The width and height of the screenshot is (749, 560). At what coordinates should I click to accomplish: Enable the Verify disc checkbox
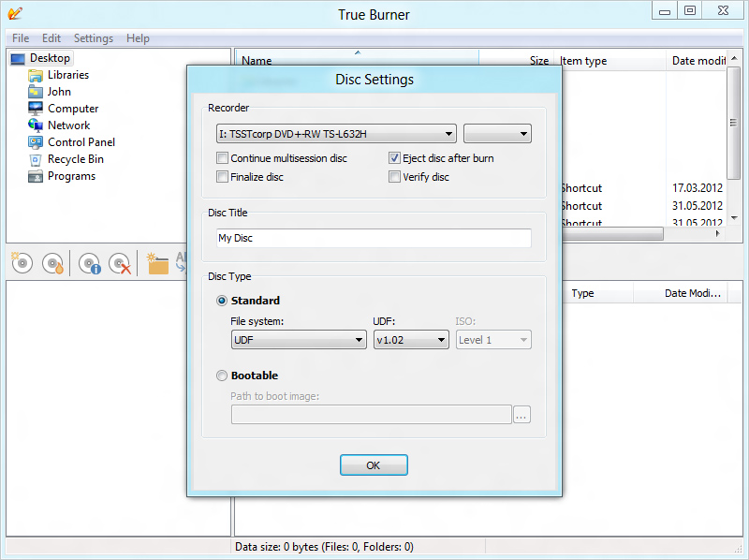pyautogui.click(x=395, y=177)
